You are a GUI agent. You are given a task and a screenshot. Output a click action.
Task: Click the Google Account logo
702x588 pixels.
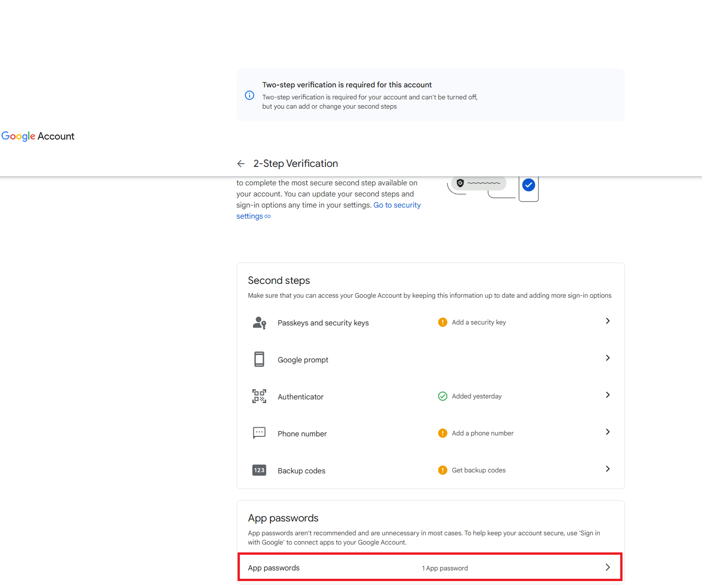click(x=38, y=136)
